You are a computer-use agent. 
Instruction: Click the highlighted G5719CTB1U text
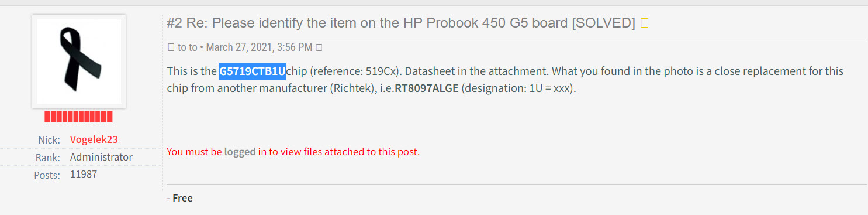(253, 71)
